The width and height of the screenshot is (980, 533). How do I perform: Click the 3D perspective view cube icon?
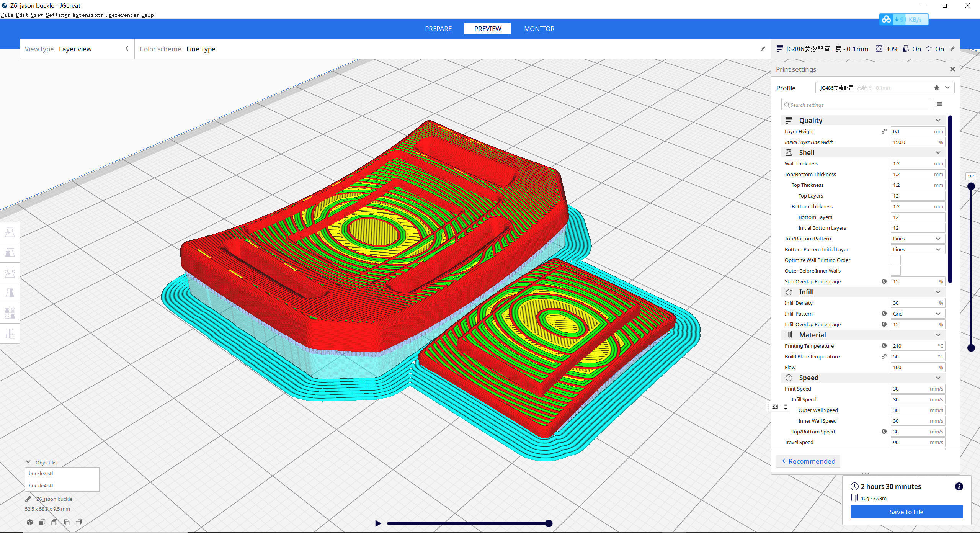(x=30, y=522)
